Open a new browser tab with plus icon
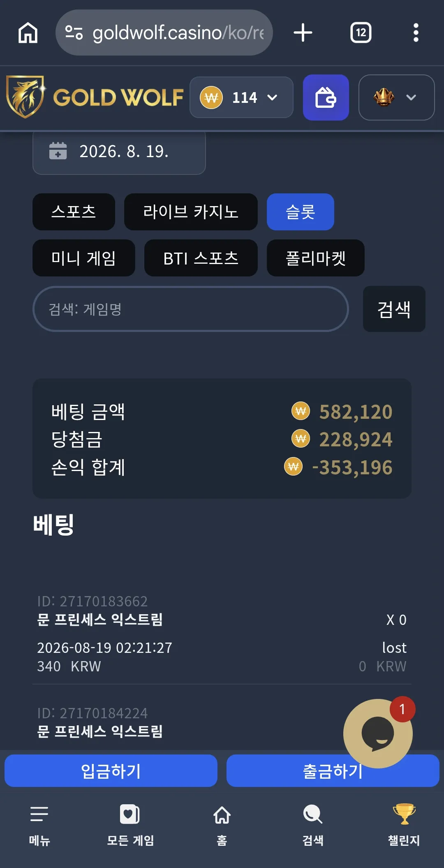Viewport: 444px width, 868px height. click(x=303, y=32)
